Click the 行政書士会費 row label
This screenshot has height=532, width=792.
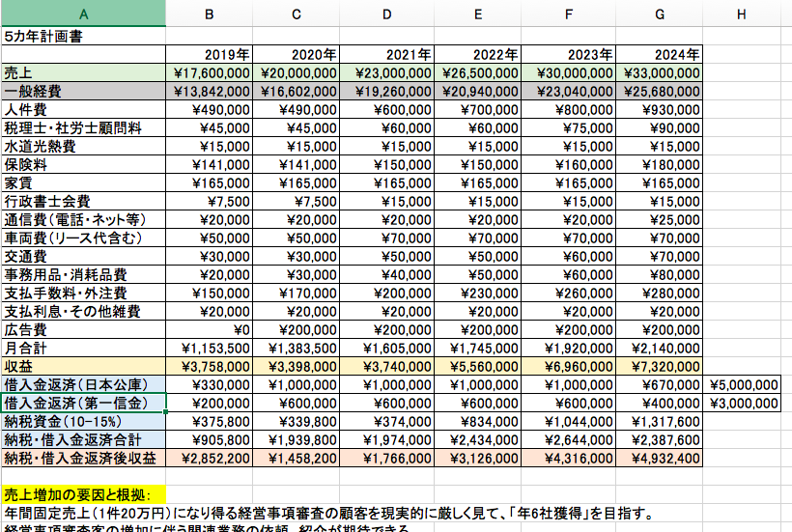[83, 201]
